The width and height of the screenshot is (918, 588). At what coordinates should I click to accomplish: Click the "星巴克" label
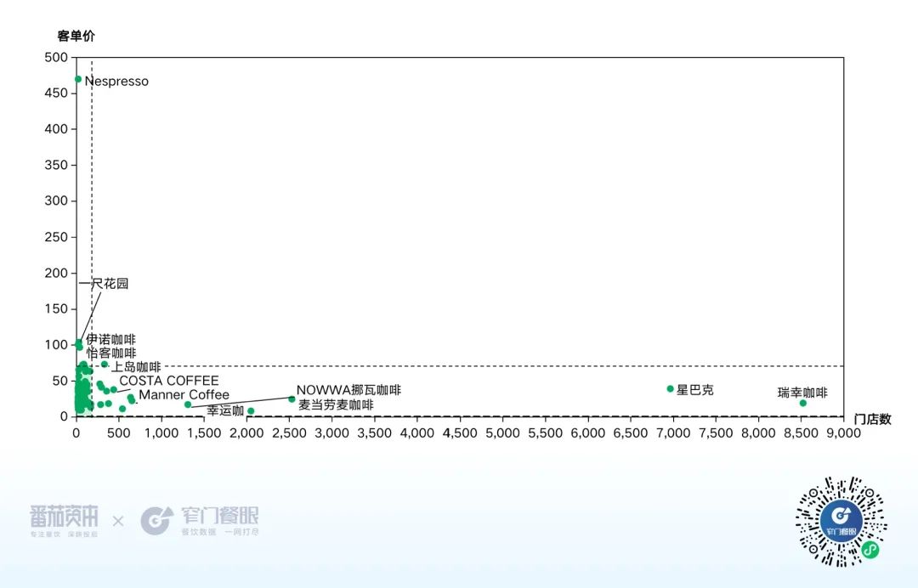(x=695, y=390)
